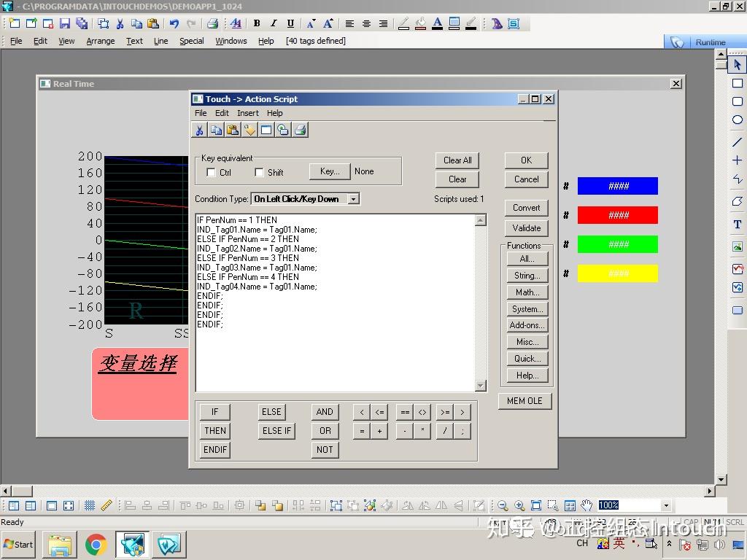
Task: Click the Save window icon in toolbar
Action: [x=65, y=23]
